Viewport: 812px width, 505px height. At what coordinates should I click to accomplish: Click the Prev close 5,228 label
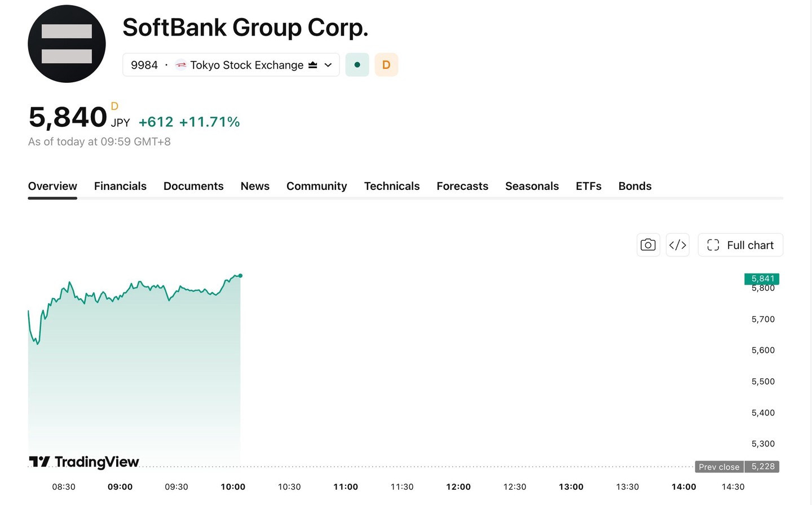click(x=737, y=467)
